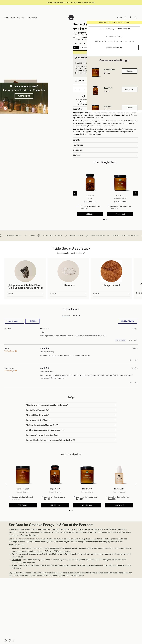
Task: Open the Instagram icon in footer
Action: pos(10,640)
